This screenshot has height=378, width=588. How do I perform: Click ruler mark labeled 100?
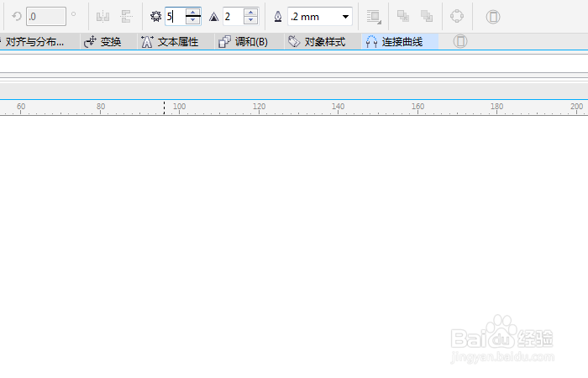coord(179,107)
